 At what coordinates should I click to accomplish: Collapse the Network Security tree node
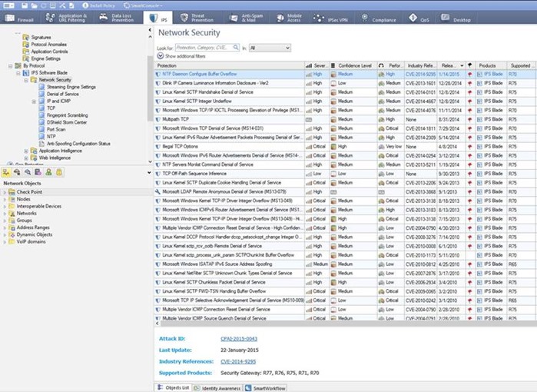[x=26, y=80]
